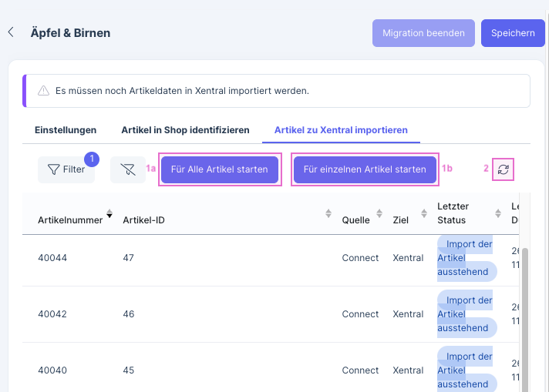549x392 pixels.
Task: Open the Filter button with funnel icon
Action: (x=66, y=169)
